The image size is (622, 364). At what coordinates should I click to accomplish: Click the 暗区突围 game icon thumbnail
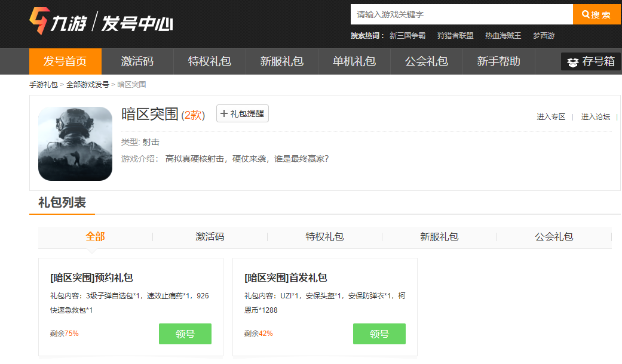tap(75, 144)
